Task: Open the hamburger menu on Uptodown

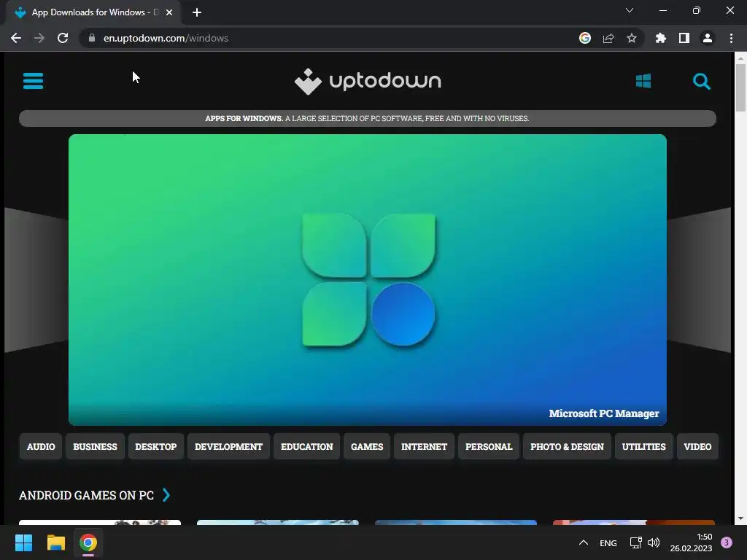Action: click(x=34, y=81)
